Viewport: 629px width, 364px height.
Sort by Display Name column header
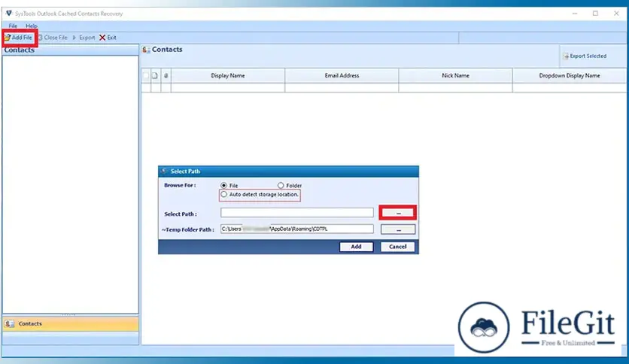228,76
